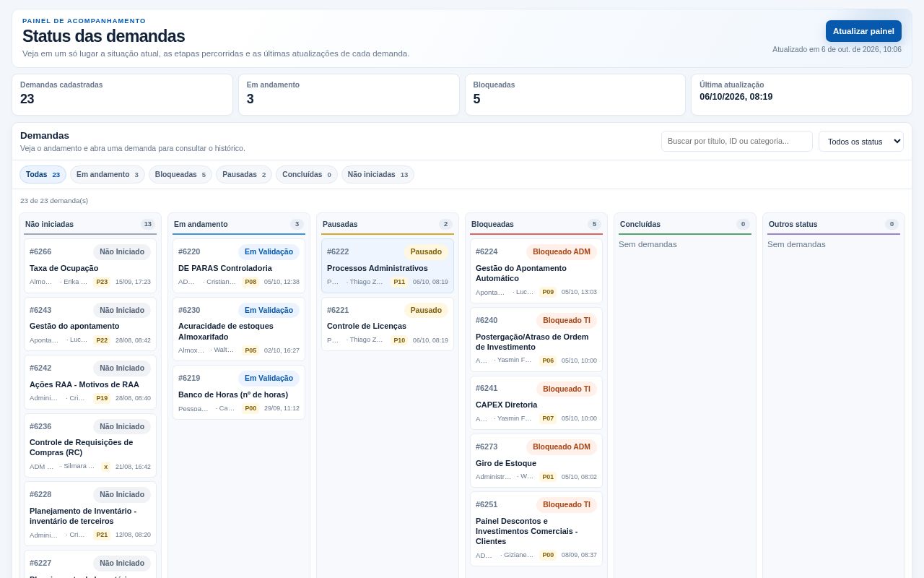Open the CAPEX Diretoria card
Image resolution: width=924 pixels, height=578 pixels.
(x=536, y=402)
